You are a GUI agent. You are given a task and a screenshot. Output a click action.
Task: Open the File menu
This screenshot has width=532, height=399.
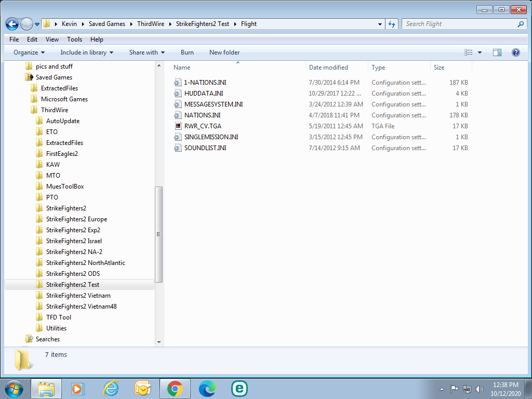[14, 39]
